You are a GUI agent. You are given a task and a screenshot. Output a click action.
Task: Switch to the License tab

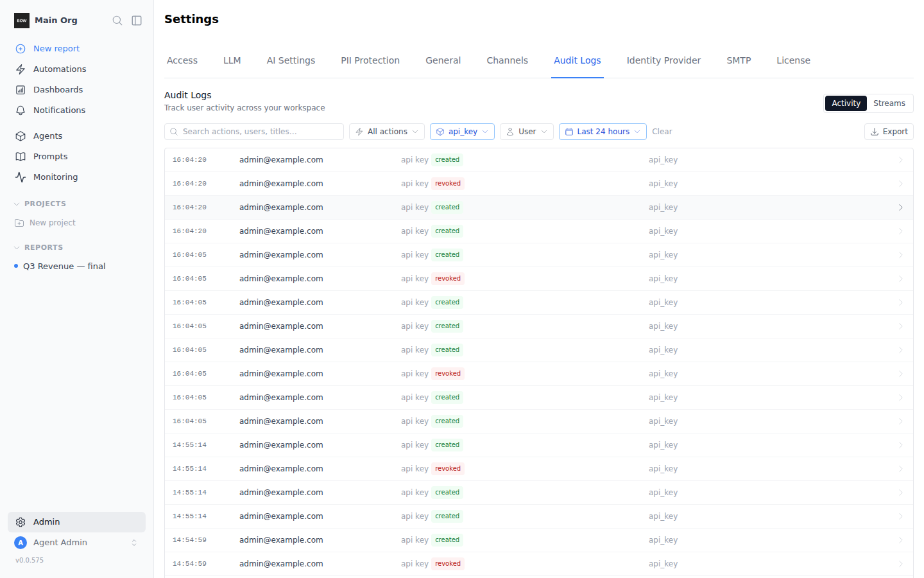pos(793,60)
